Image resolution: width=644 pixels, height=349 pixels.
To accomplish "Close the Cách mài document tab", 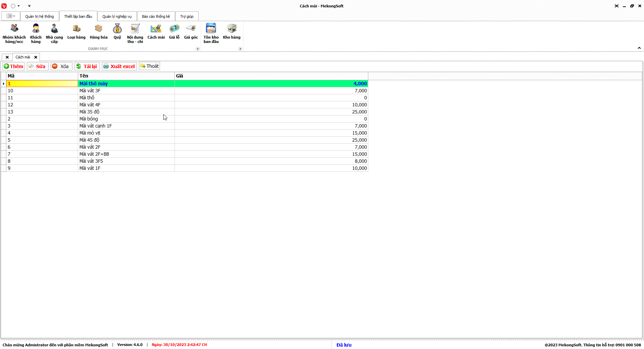I will (36, 57).
